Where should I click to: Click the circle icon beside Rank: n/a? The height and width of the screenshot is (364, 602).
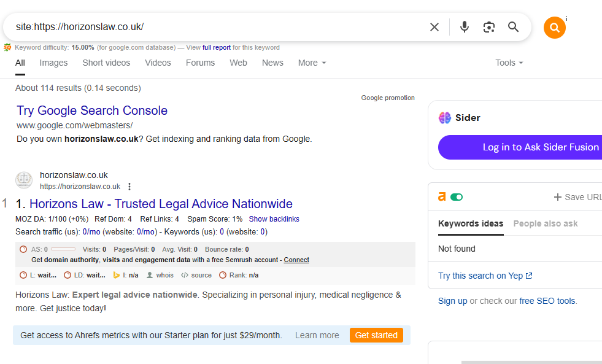(x=223, y=276)
